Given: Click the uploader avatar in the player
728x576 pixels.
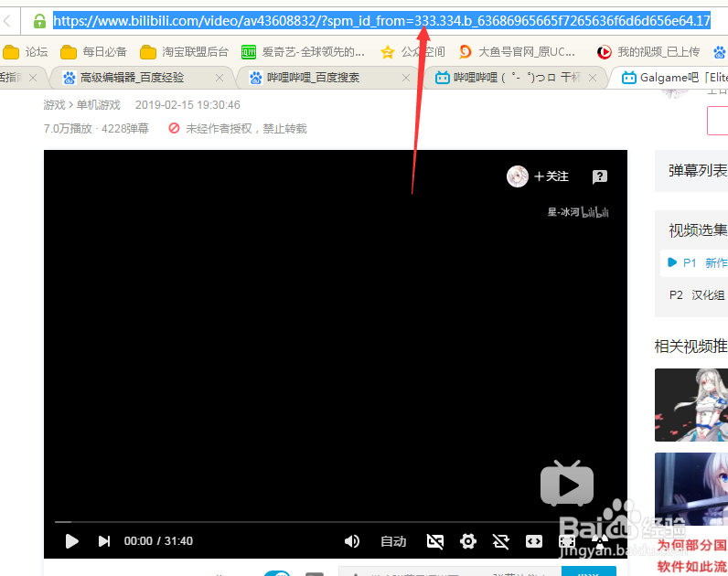Looking at the screenshot, I should coord(518,176).
